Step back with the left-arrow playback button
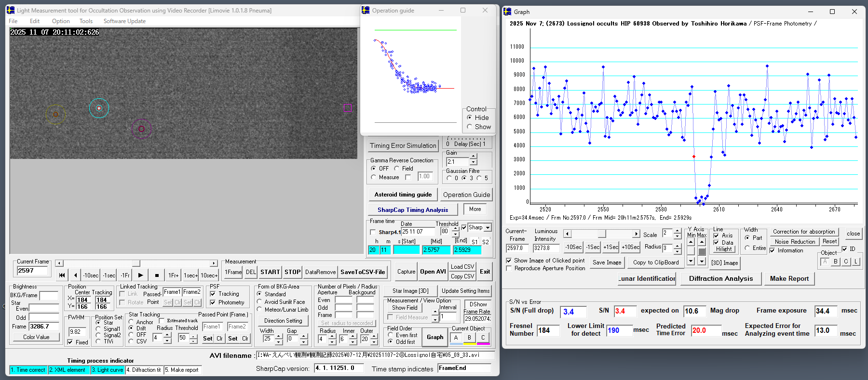This screenshot has width=868, height=380. [x=75, y=275]
